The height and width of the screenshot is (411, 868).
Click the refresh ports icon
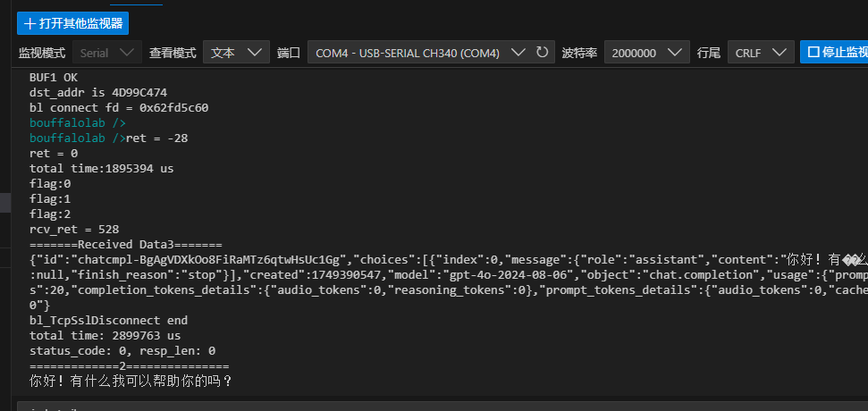point(543,53)
